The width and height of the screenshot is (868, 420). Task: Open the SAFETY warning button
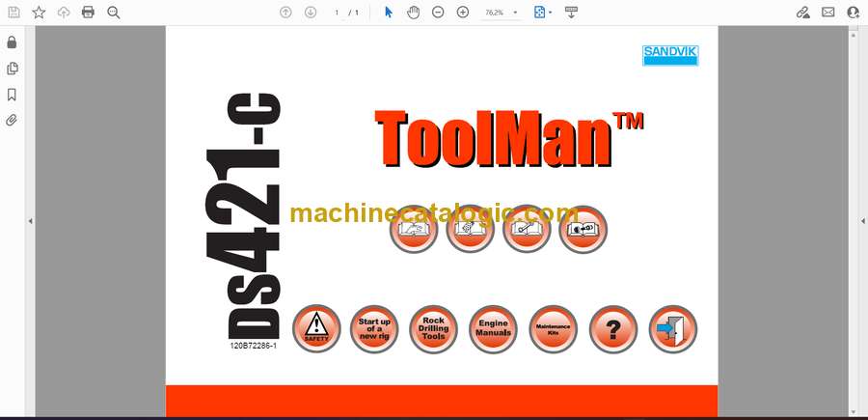coord(316,329)
